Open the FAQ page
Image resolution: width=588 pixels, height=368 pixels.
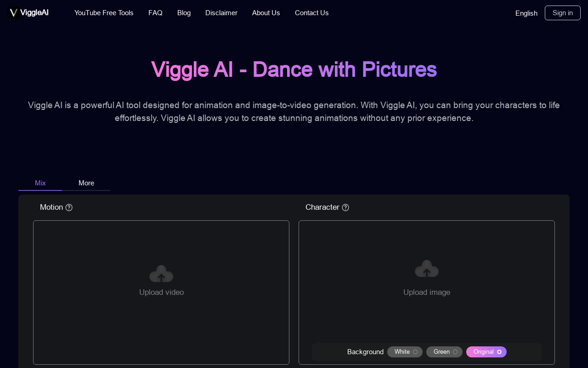[155, 13]
